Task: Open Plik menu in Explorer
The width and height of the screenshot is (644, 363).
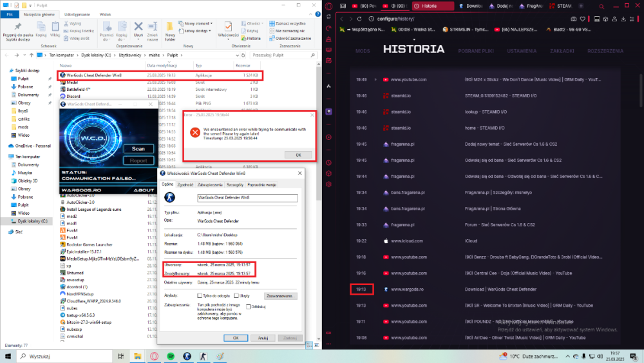Action: 10,14
